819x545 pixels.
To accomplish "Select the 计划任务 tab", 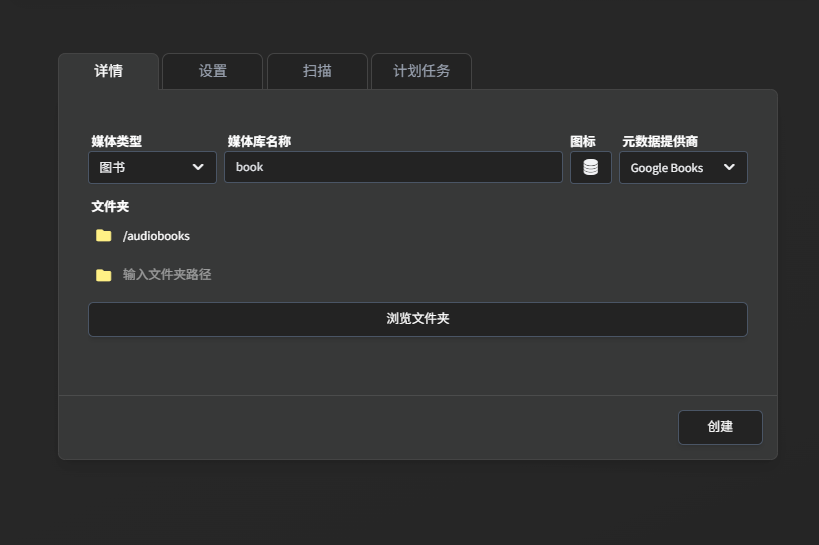I will 421,71.
